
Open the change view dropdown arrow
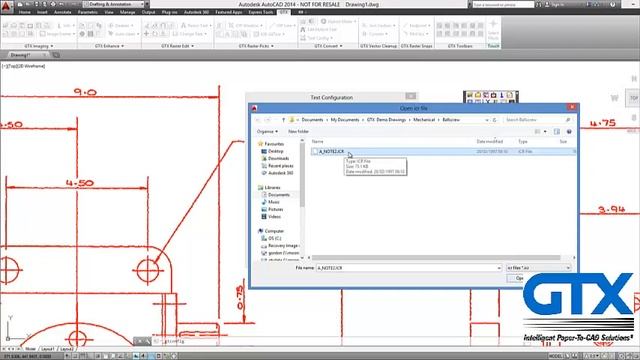point(545,131)
